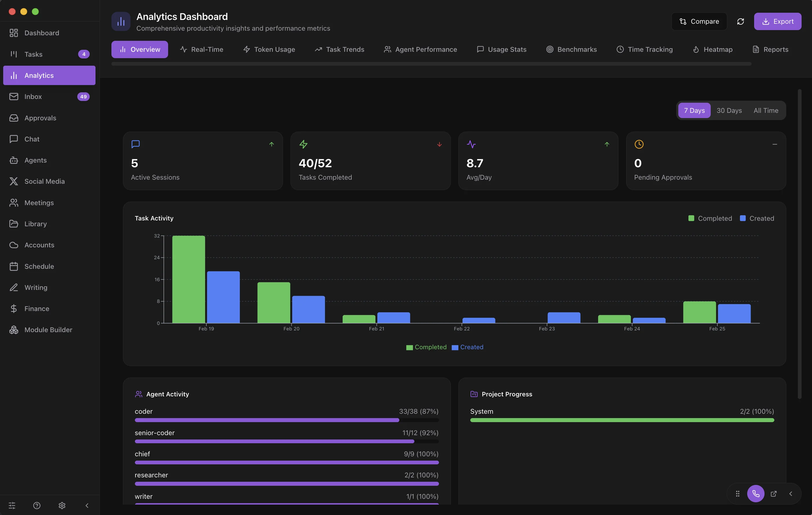Open the dashboard in external window
Image resolution: width=812 pixels, height=515 pixels.
[774, 494]
